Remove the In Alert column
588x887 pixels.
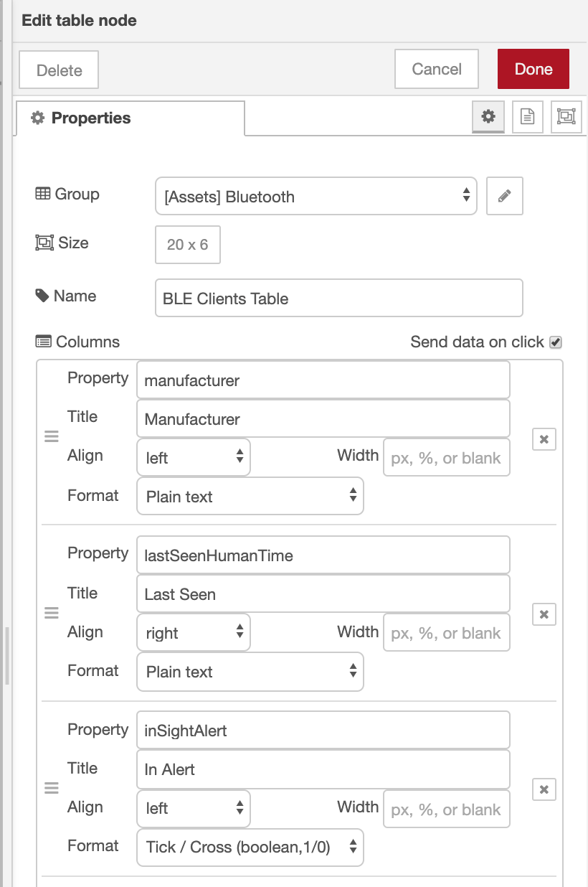coord(544,789)
